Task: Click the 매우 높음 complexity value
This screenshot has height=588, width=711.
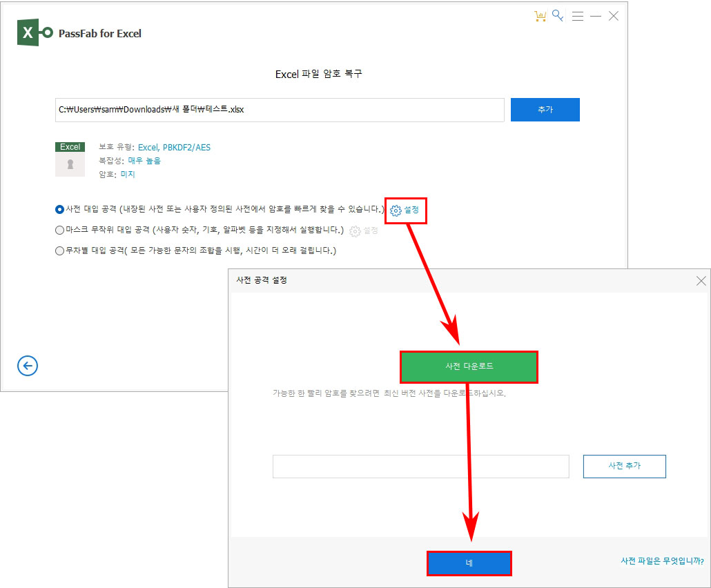Action: [x=144, y=160]
